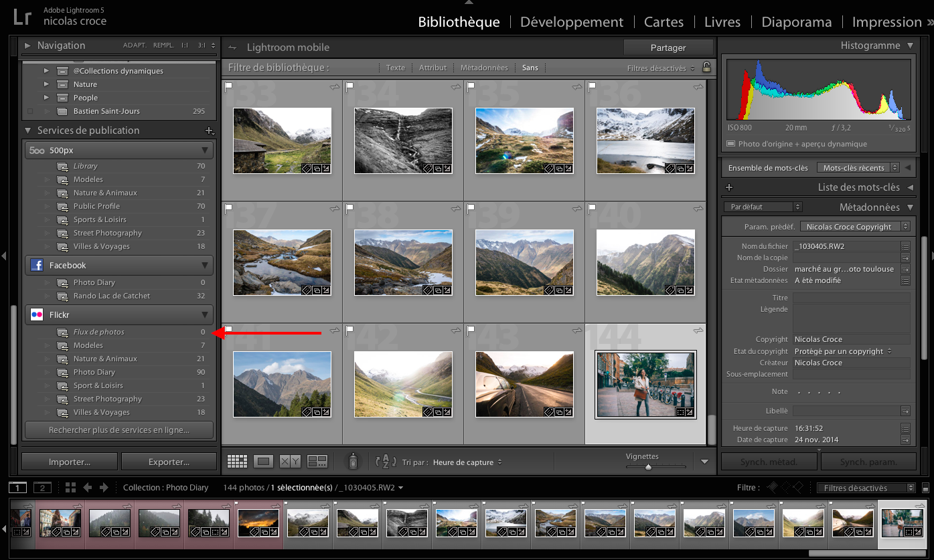
Task: Toggle flag on the first grid photo
Action: point(228,86)
